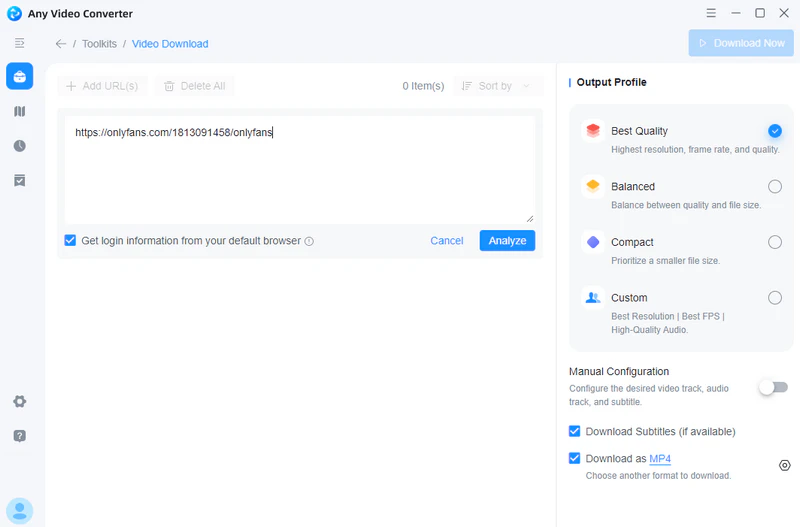
Task: Click 'Highest resolution, frame rate, and quality.' text
Action: point(695,149)
